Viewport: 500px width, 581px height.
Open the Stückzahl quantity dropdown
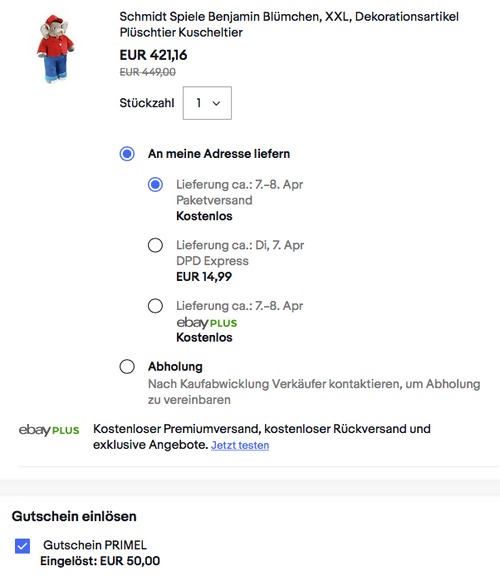pyautogui.click(x=207, y=103)
